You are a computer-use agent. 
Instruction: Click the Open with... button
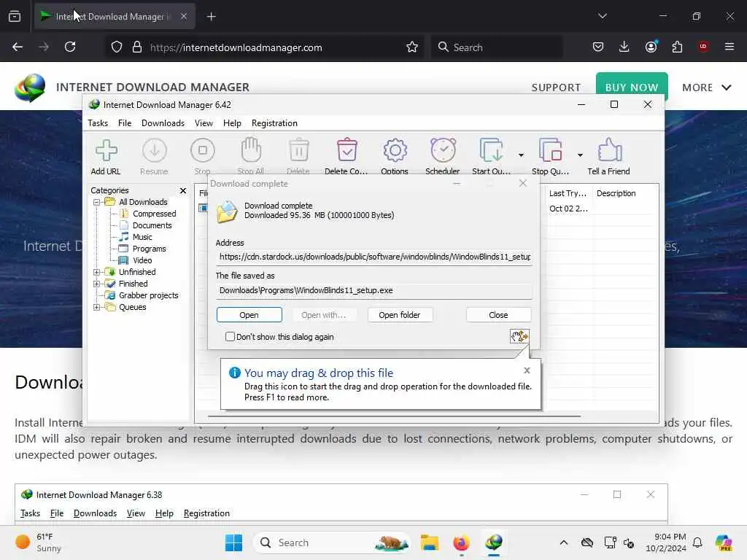pos(323,315)
